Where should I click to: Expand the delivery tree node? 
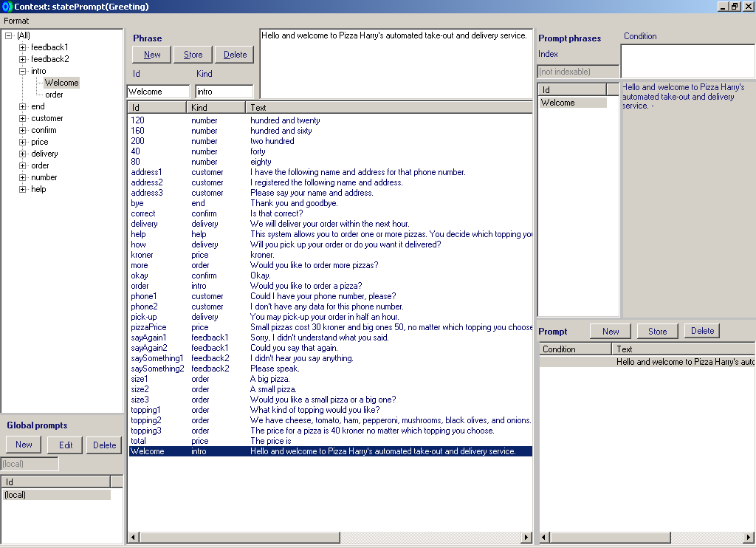(x=22, y=154)
